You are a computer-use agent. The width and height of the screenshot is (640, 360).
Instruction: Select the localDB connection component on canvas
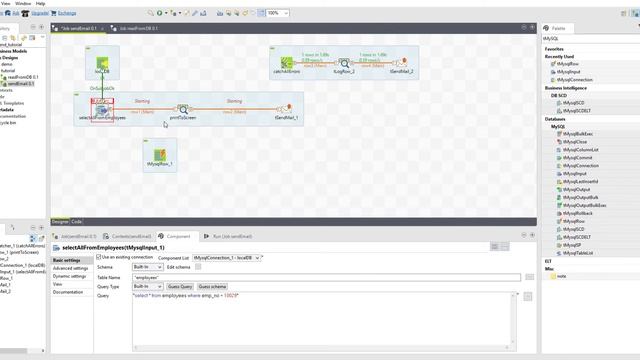[x=102, y=64]
